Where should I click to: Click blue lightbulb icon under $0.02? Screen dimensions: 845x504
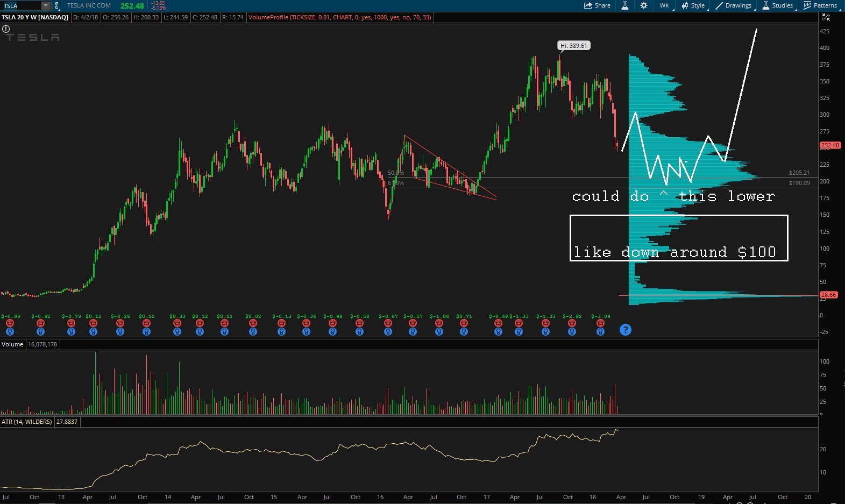pos(253,331)
